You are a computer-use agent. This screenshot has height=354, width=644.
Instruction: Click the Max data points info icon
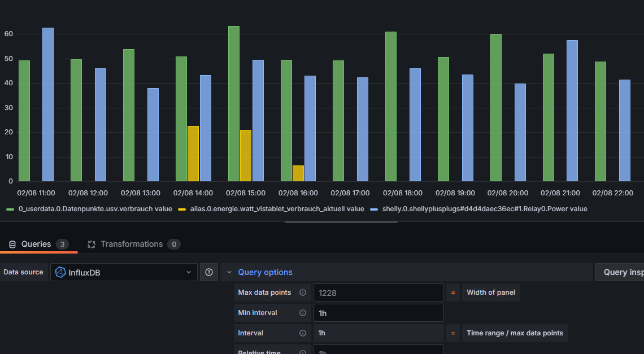coord(303,292)
